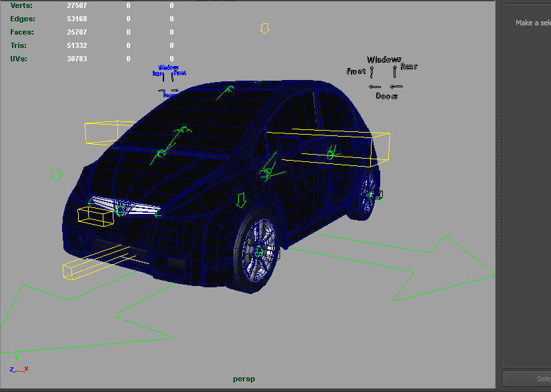Select the green front wheel hub control

(259, 251)
